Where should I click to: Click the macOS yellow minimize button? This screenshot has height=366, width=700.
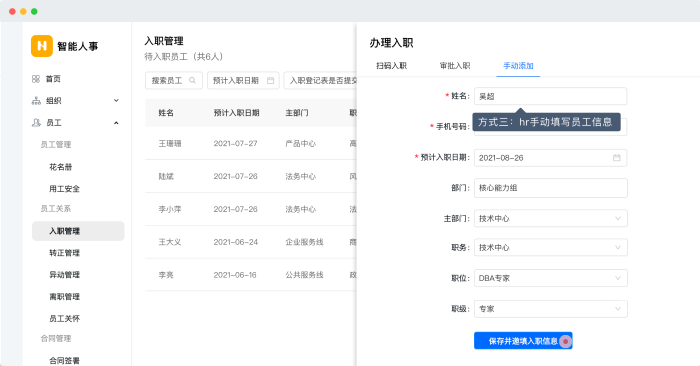pyautogui.click(x=23, y=11)
